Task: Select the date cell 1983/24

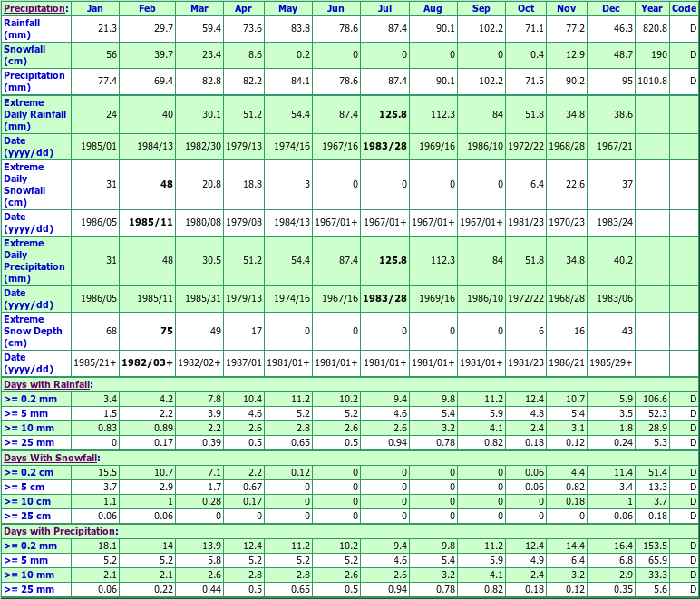Action: click(615, 222)
